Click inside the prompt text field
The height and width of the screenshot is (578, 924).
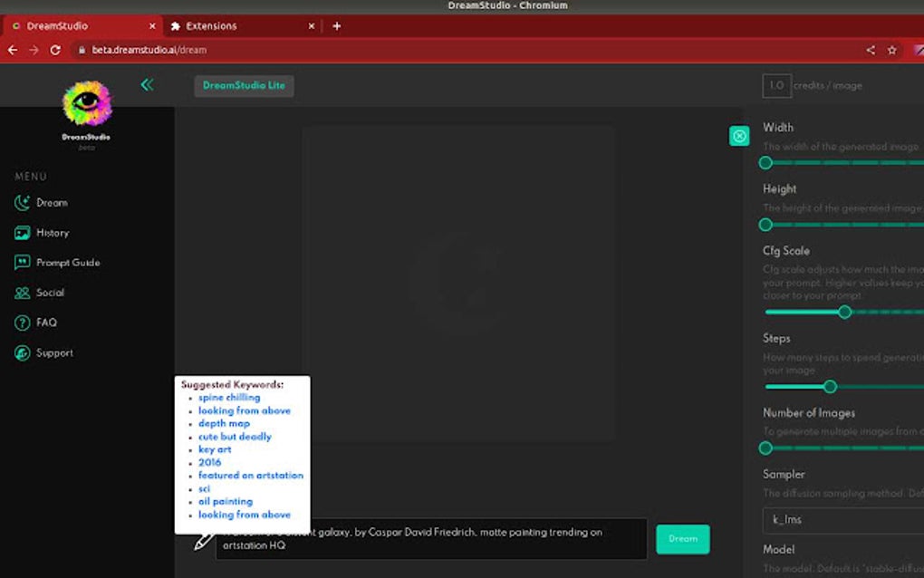[430, 539]
